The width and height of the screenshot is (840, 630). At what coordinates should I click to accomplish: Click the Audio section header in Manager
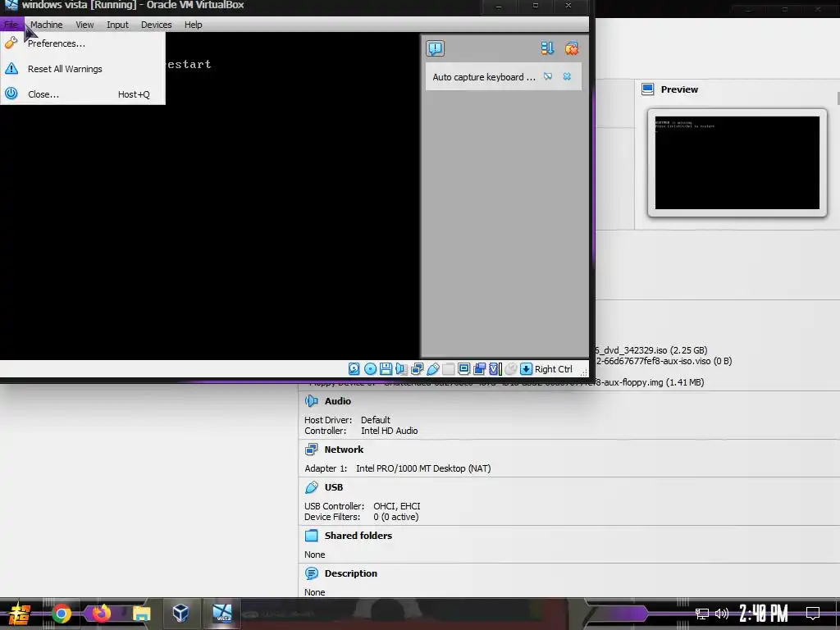(337, 401)
